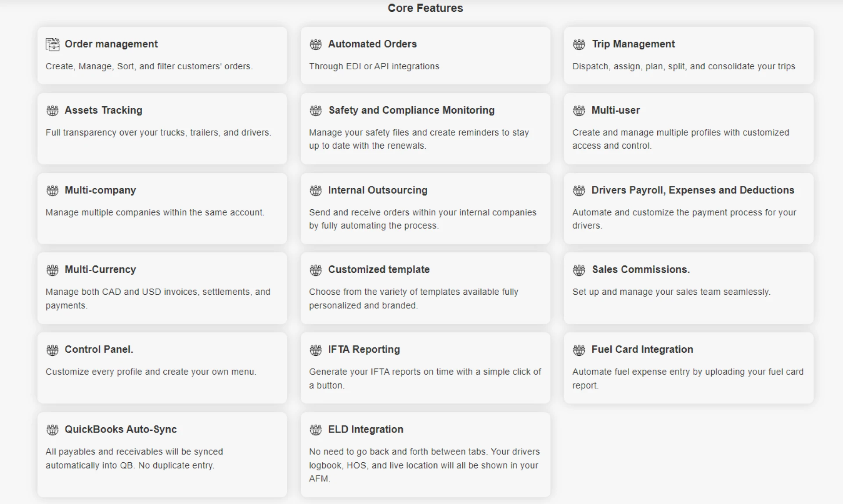
Task: Select the Customized template heading
Action: (x=378, y=269)
